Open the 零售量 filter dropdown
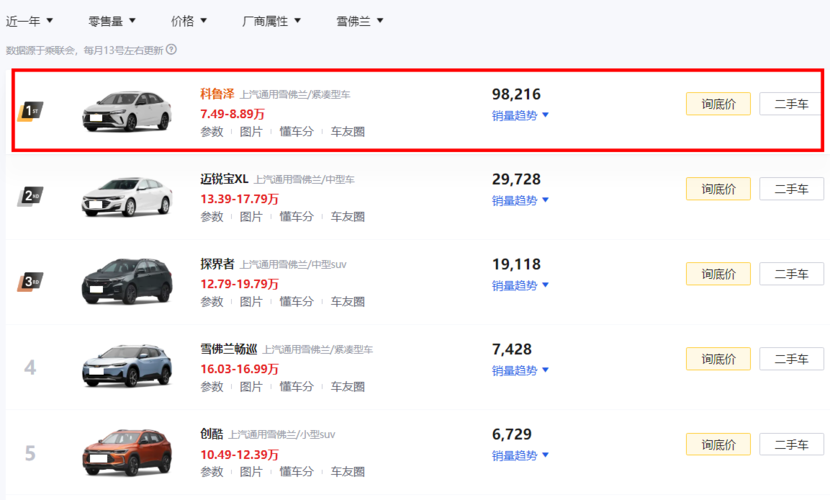 (x=112, y=21)
